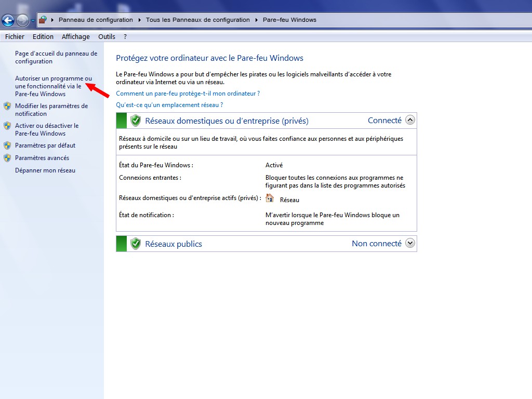Click the shield icon beside Paramètres par défaut
This screenshot has height=399, width=532.
coord(7,145)
